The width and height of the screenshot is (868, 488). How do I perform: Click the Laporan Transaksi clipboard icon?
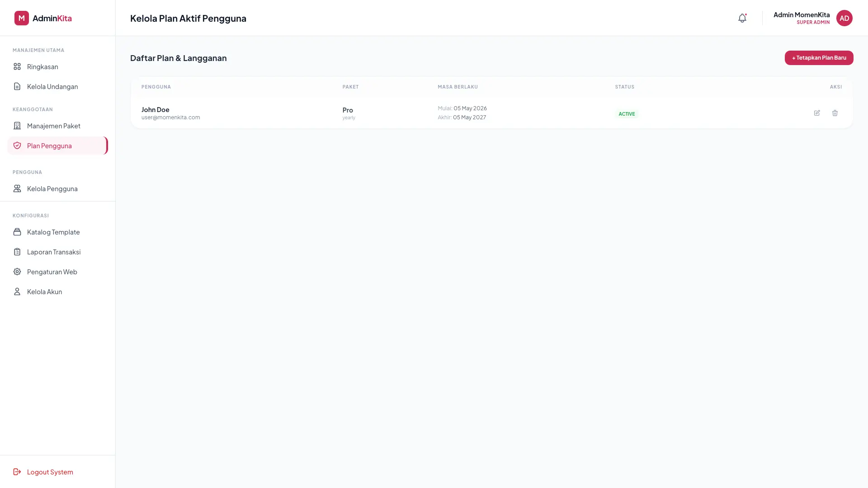17,252
